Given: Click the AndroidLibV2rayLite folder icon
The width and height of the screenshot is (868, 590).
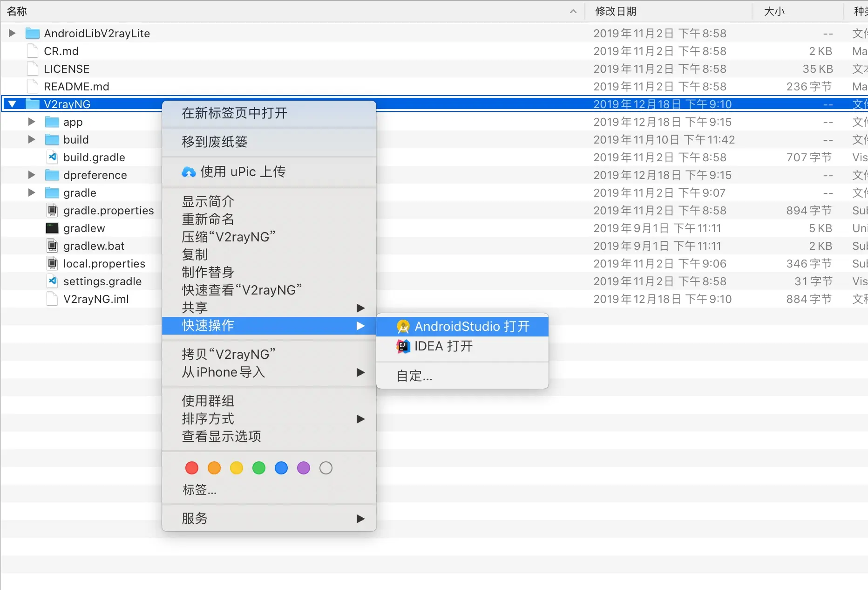Looking at the screenshot, I should 32,34.
